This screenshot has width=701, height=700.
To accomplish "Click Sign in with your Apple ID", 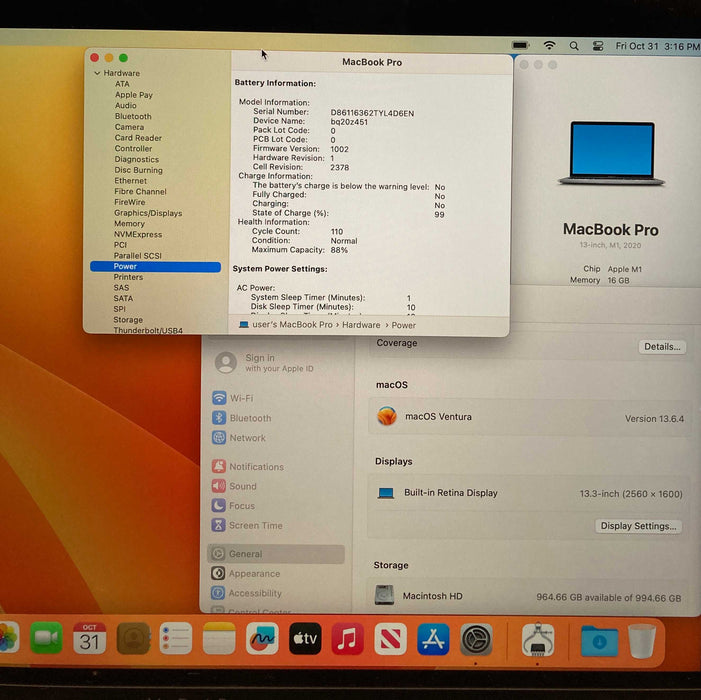I will [265, 363].
